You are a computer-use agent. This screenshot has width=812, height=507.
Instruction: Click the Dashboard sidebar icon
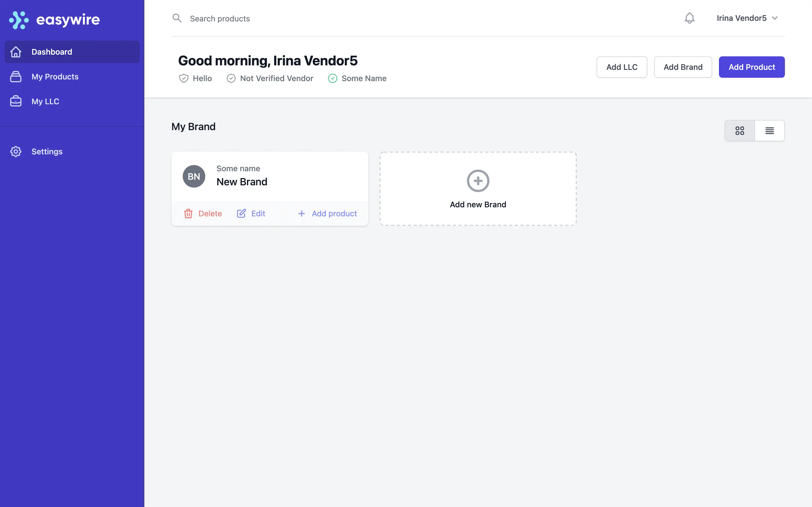16,51
